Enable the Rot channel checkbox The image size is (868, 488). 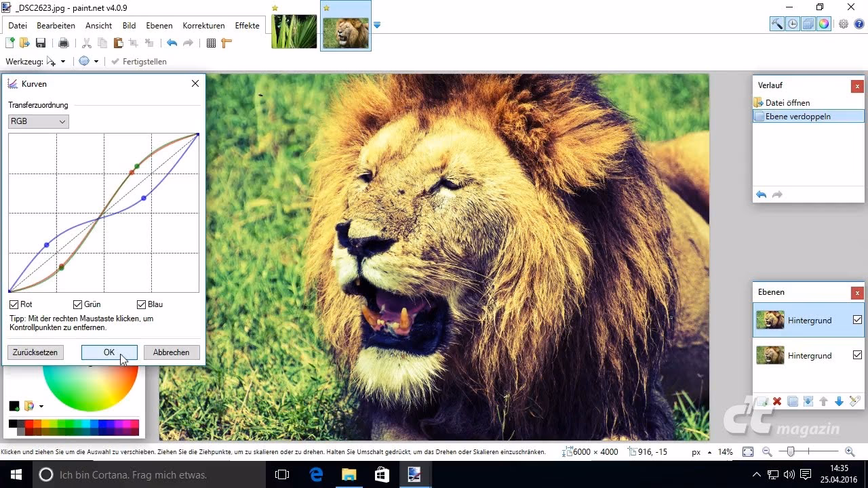[14, 304]
